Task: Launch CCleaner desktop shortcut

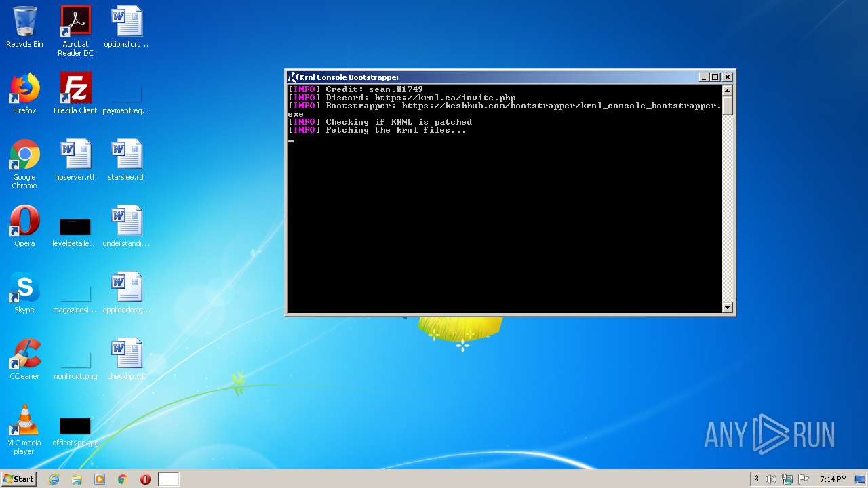Action: point(24,360)
